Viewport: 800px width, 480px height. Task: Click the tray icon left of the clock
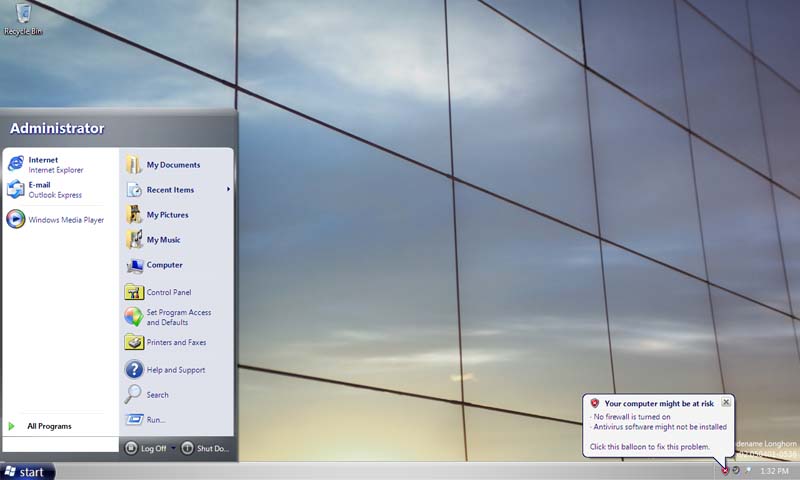tap(748, 470)
